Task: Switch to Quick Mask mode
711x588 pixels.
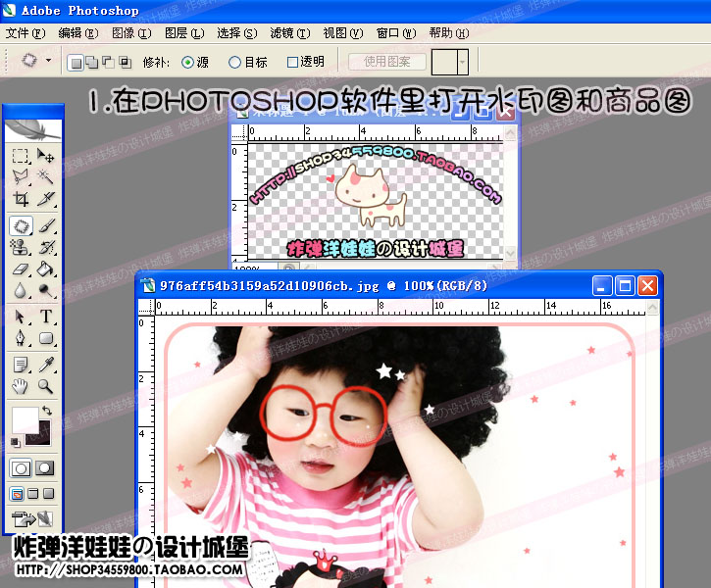Action: tap(44, 468)
